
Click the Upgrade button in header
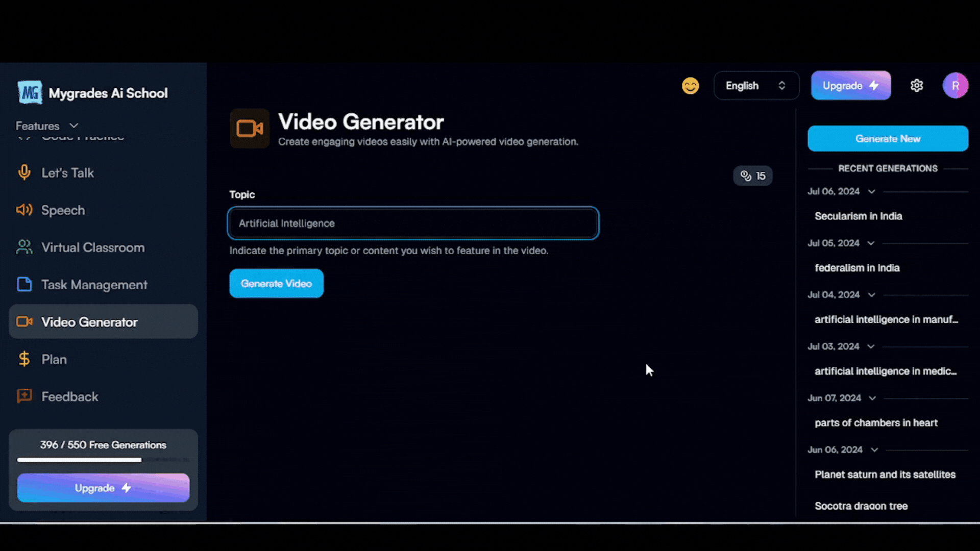pos(851,85)
